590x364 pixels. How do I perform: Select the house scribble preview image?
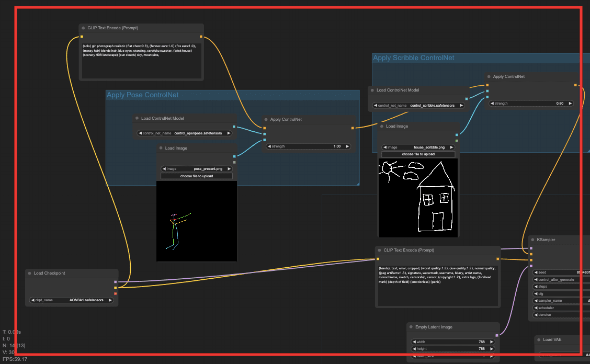point(418,198)
